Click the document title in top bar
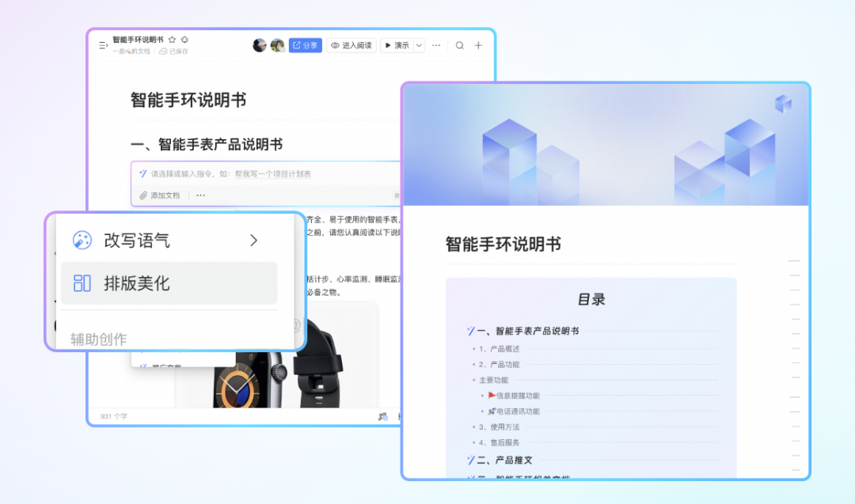Viewport: 855px width, 504px height. point(138,40)
